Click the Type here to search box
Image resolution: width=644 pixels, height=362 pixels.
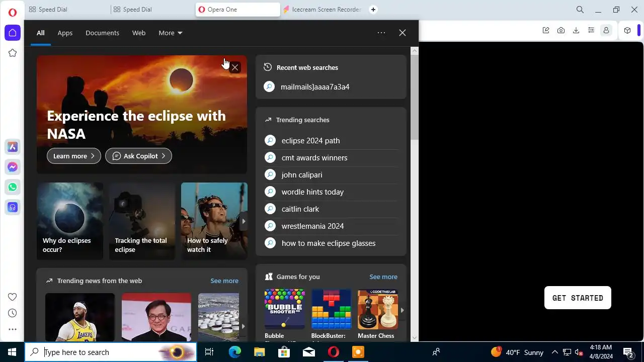click(111, 352)
